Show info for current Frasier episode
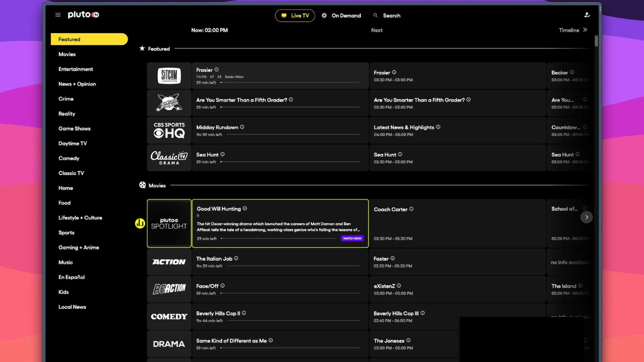This screenshot has height=362, width=644. 217,70
